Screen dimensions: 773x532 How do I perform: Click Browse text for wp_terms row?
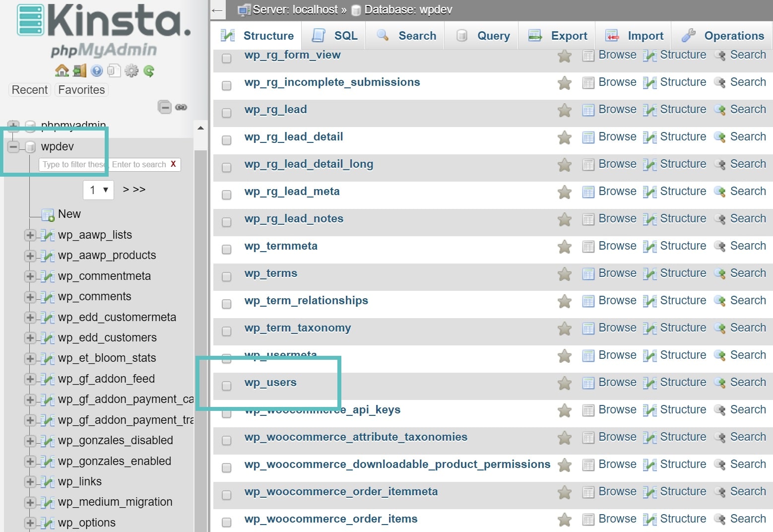(x=617, y=273)
